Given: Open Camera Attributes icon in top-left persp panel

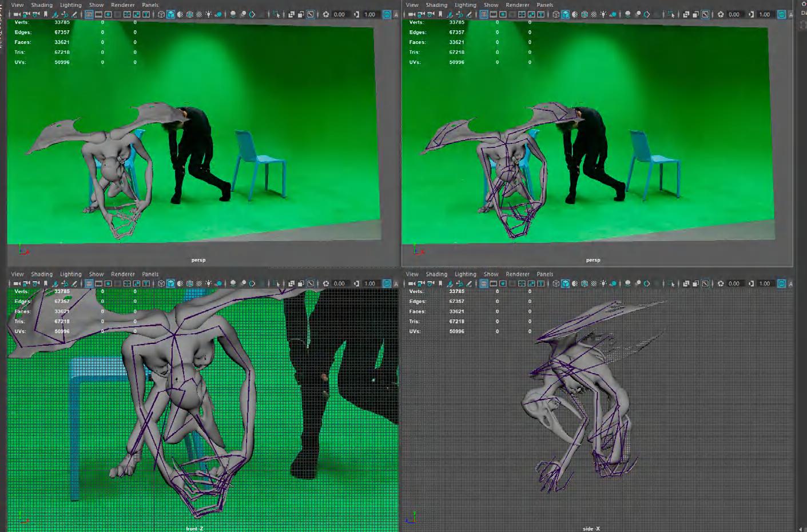Looking at the screenshot, I should click(x=36, y=14).
